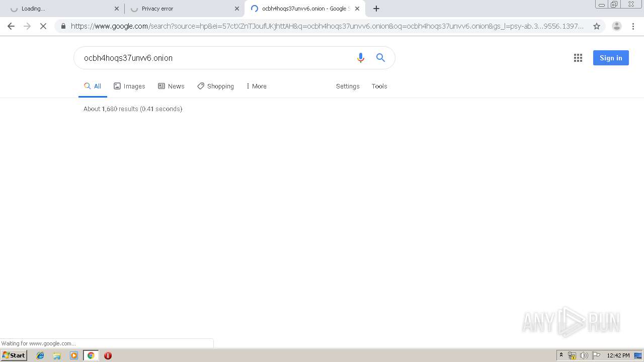Show hidden system tray icons
The height and width of the screenshot is (362, 644).
pos(561,355)
